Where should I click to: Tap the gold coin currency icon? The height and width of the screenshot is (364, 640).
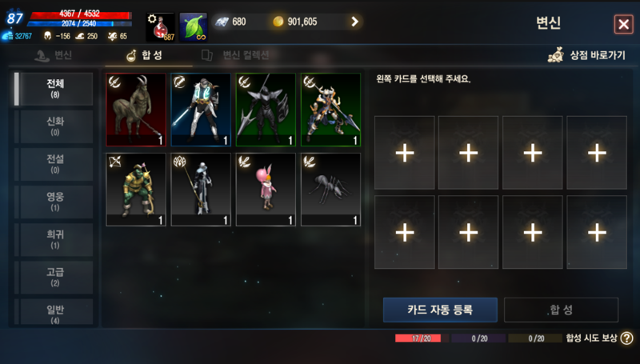pos(278,22)
